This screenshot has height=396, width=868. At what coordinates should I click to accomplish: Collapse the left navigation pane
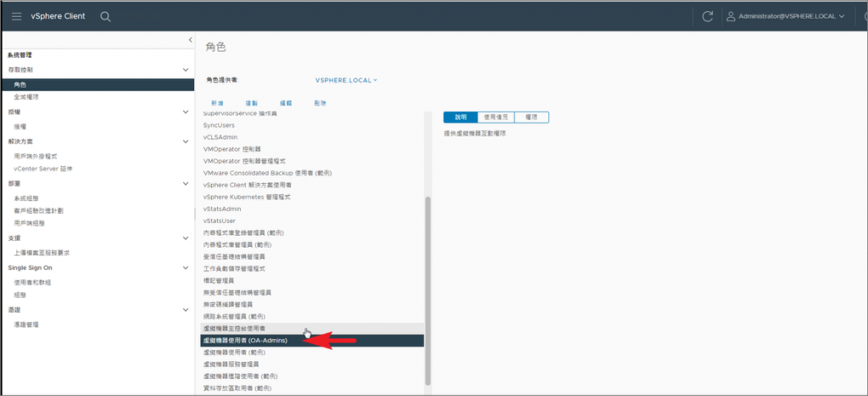(x=191, y=40)
